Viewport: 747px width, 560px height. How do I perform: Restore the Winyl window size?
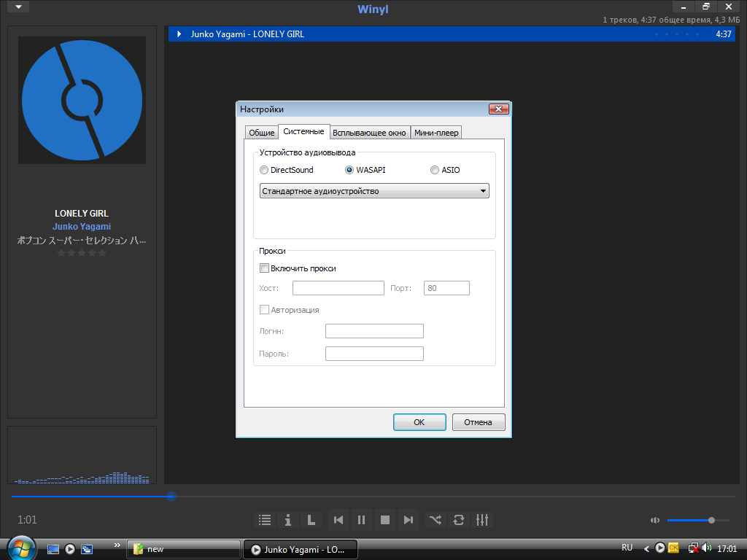pyautogui.click(x=706, y=7)
